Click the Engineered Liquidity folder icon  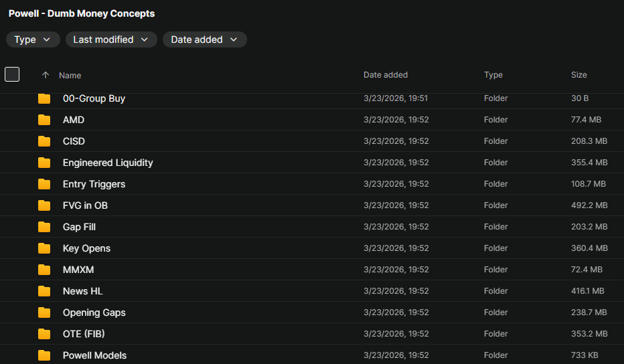pos(44,163)
